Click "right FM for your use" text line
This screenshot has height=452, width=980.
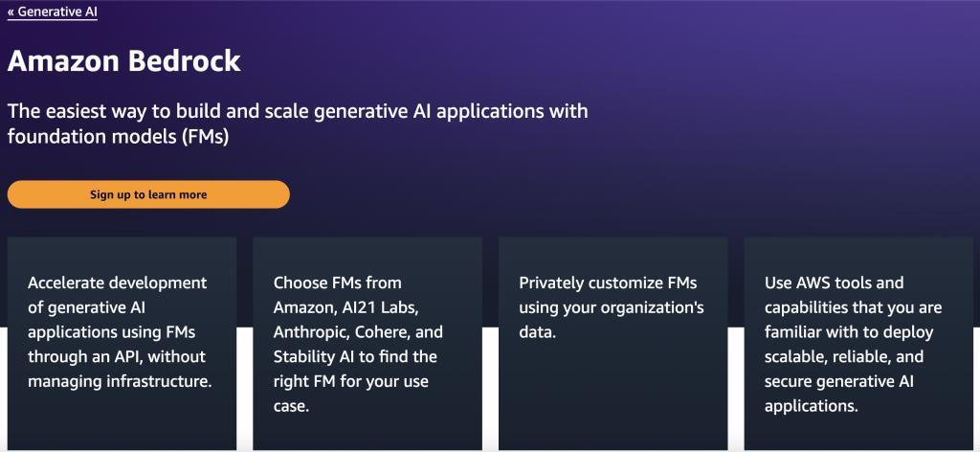(350, 382)
